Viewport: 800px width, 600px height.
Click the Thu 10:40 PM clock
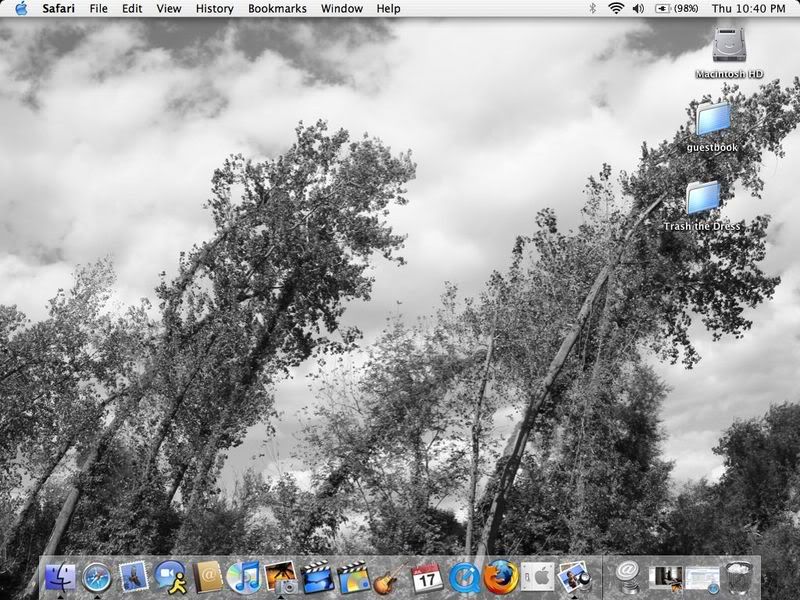coord(748,9)
